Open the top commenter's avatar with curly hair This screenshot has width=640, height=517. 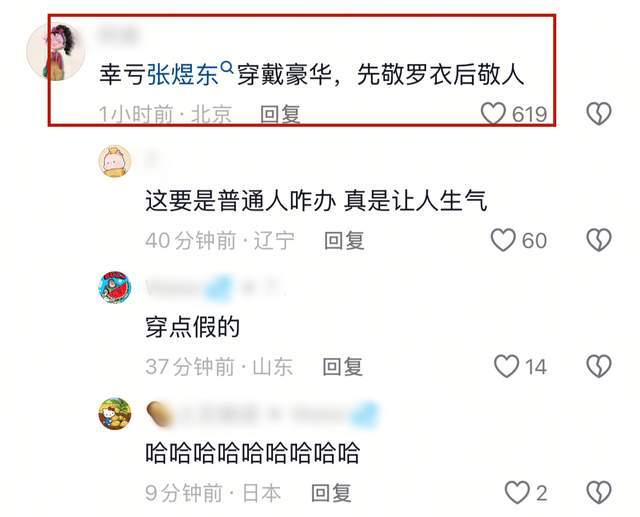click(56, 51)
